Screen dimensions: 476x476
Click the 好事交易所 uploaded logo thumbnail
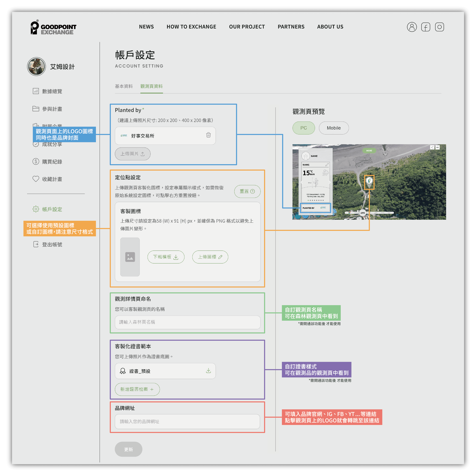coord(124,136)
